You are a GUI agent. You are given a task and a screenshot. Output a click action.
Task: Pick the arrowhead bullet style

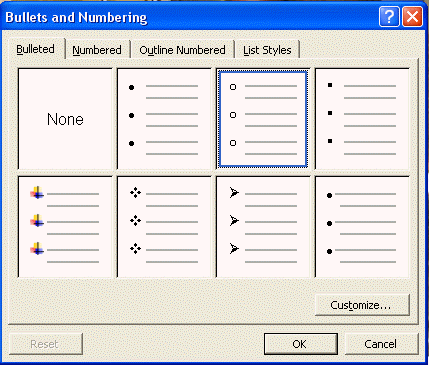click(263, 227)
